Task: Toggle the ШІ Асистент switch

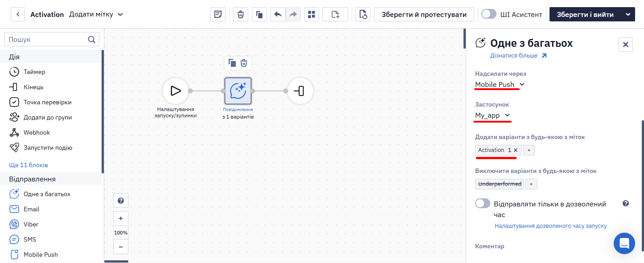Action: pos(489,14)
